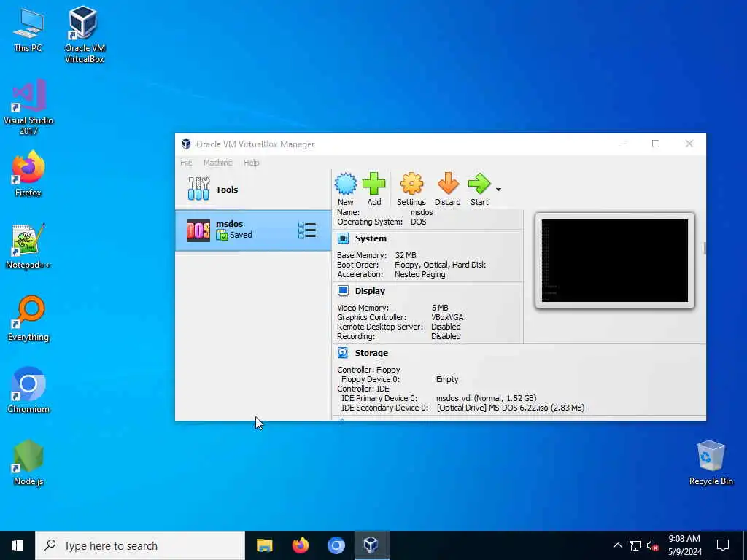This screenshot has width=747, height=560.
Task: Show hidden system tray icons chevron
Action: click(x=617, y=545)
